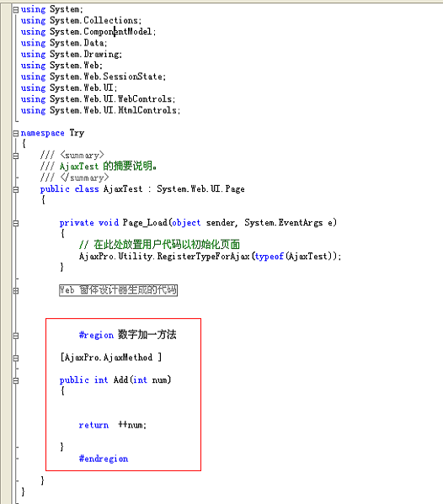Collapse the AjaxTest class outline
Screen dimensions: 443x504
coord(15,189)
